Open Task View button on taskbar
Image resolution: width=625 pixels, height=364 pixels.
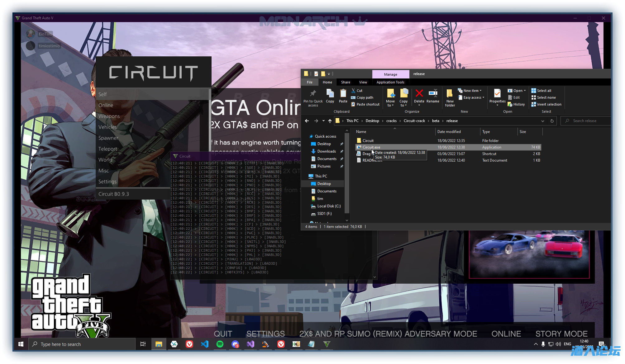tap(143, 344)
